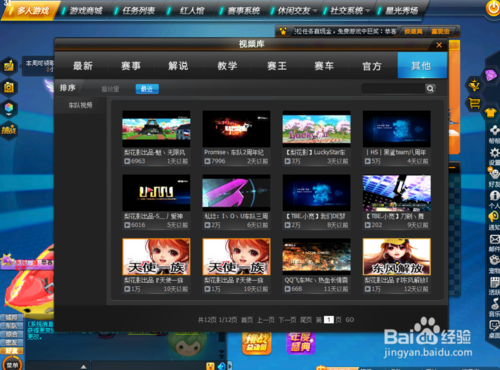
Task: Click the yellow chart hexagon icon on left
Action: (9, 65)
